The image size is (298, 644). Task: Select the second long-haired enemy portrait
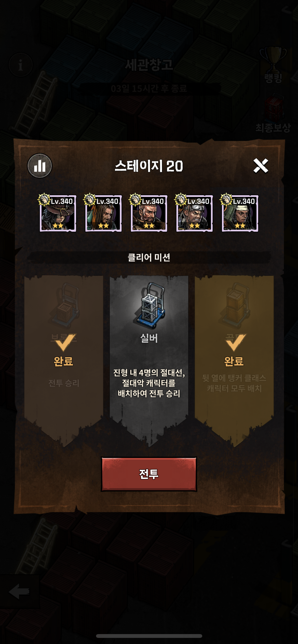[103, 213]
